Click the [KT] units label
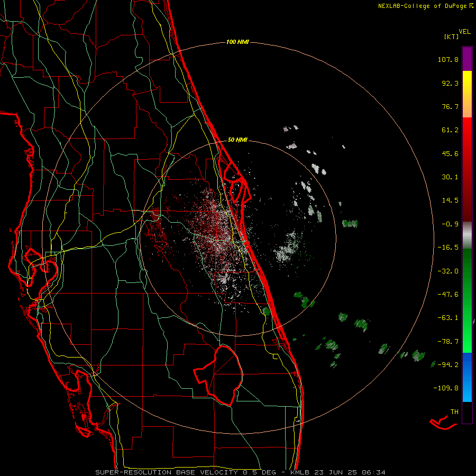The width and height of the screenshot is (476, 476). (452, 36)
